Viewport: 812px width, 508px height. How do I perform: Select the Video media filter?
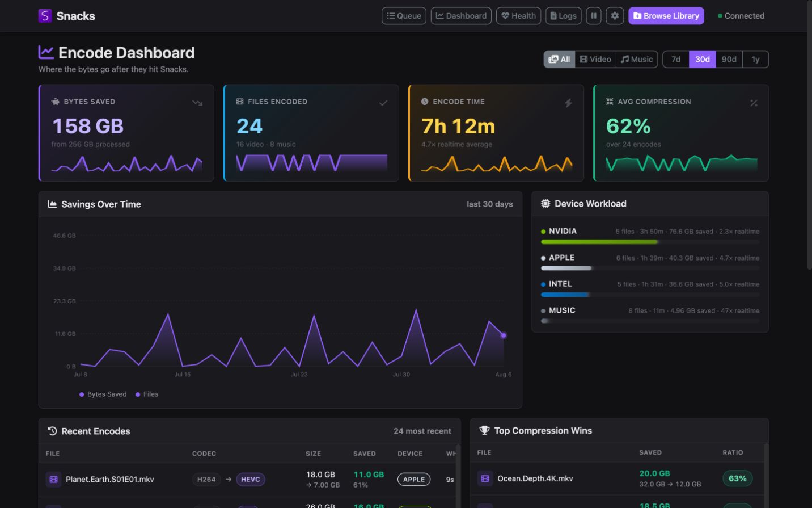pos(595,59)
